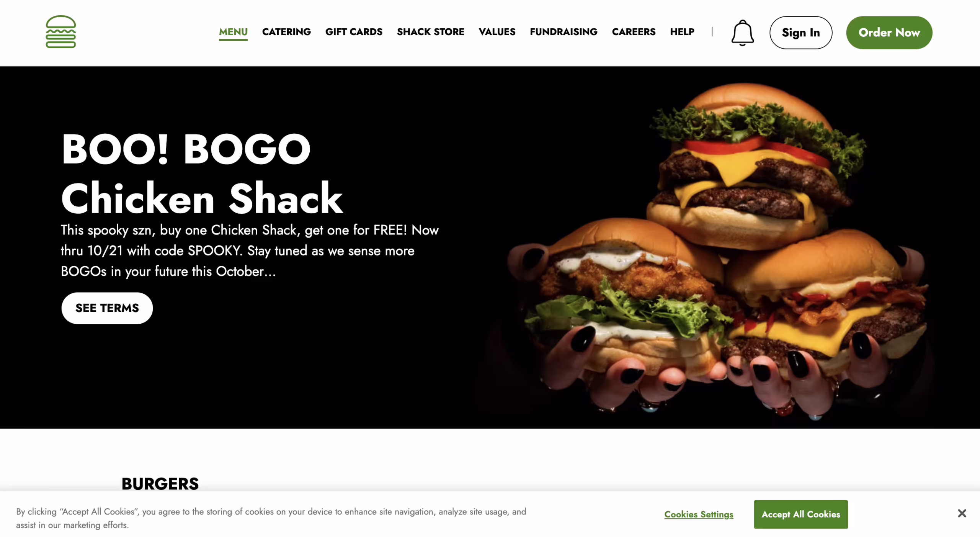Click the BOO! BOGO Chicken Shack headline
The image size is (980, 537).
coord(202,174)
